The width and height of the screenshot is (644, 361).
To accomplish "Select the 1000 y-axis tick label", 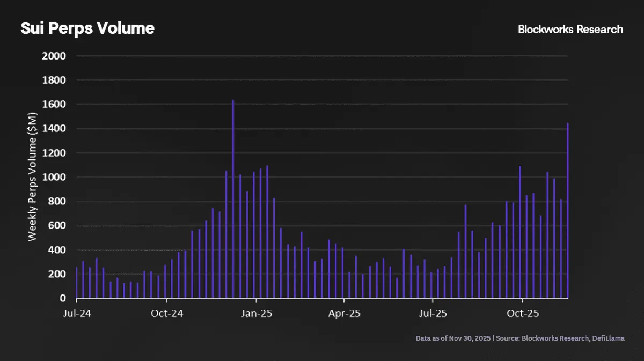I will (54, 177).
